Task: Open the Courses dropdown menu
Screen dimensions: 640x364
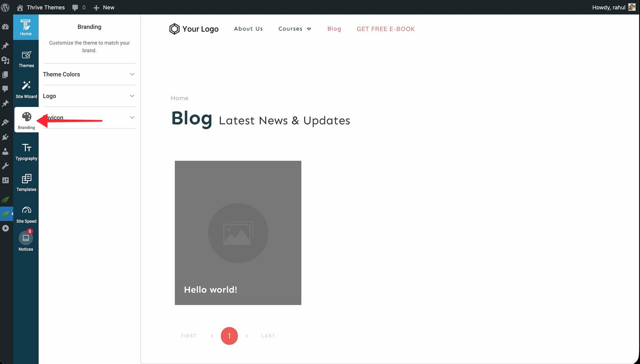Action: (x=294, y=29)
